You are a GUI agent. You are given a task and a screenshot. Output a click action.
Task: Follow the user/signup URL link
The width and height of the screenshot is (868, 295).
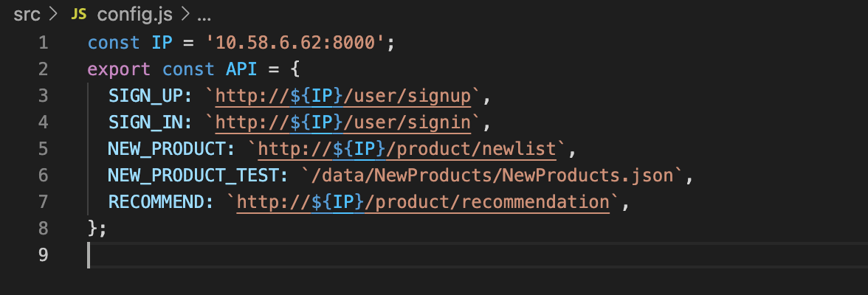(342, 97)
